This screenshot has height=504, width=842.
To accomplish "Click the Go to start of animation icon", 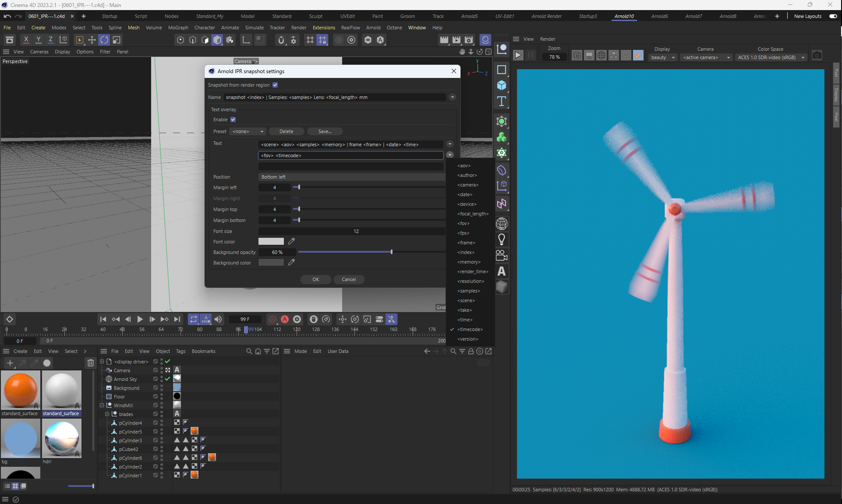I will click(x=103, y=319).
